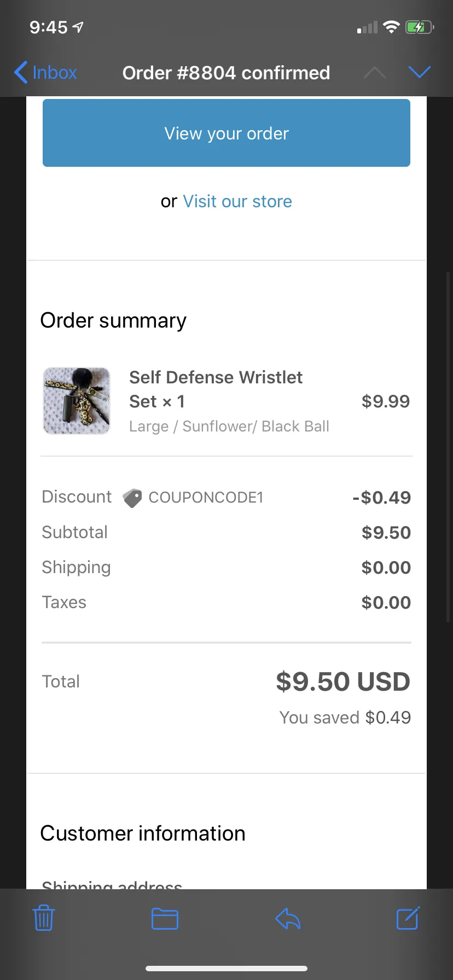Go to next message with down chevron
Image resolution: width=453 pixels, height=980 pixels.
point(420,72)
